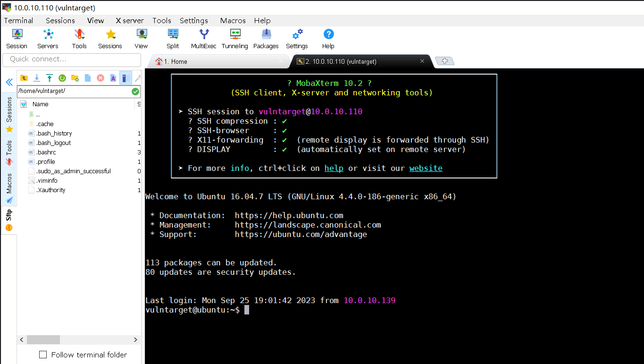
Task: Add a new terminal tab
Action: (444, 61)
